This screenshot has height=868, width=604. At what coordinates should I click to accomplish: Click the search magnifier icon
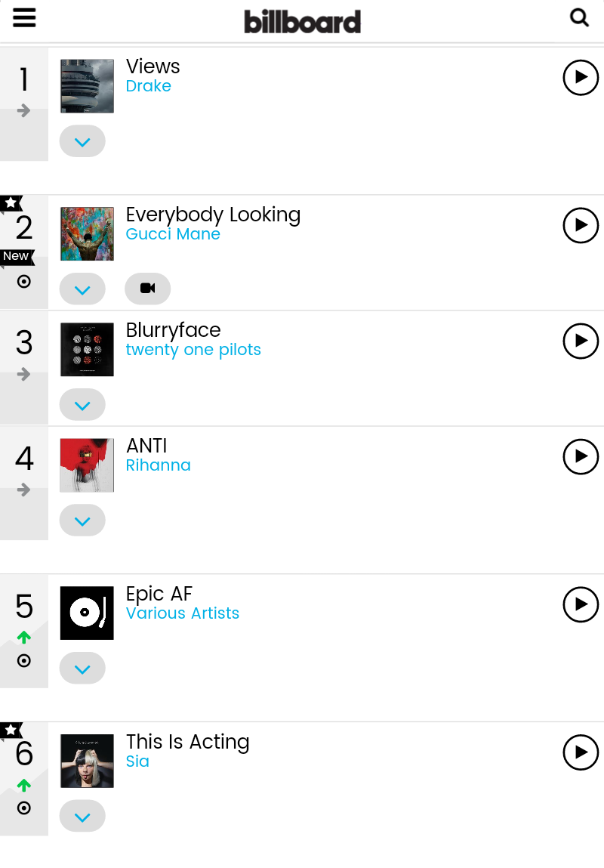point(579,17)
